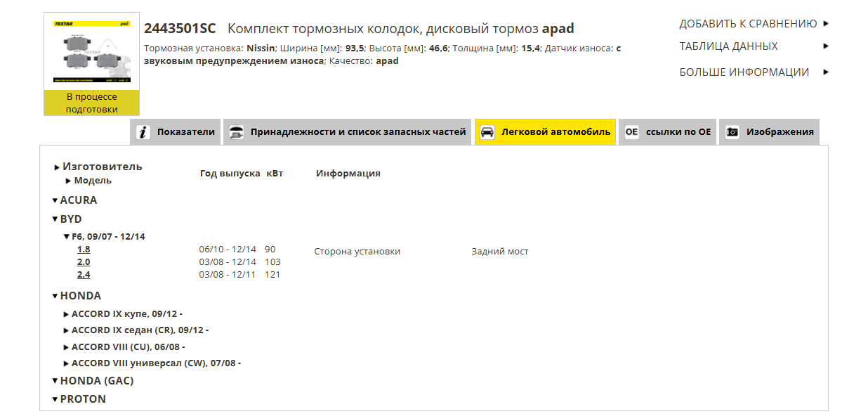This screenshot has width=868, height=414.
Task: Click the Задний мост value
Action: point(500,252)
